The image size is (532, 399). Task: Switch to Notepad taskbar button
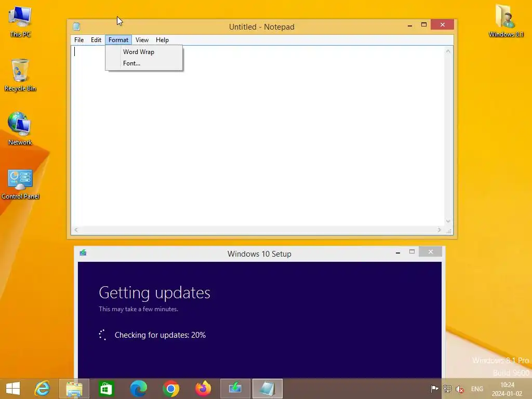point(268,389)
